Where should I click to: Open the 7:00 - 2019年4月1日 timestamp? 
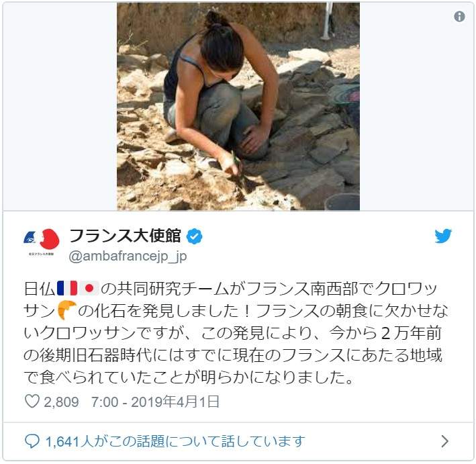coord(156,402)
